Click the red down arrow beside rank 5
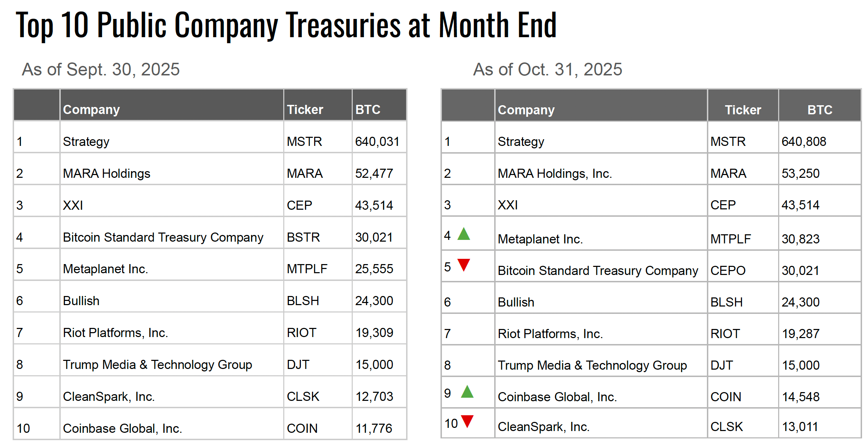 463,264
